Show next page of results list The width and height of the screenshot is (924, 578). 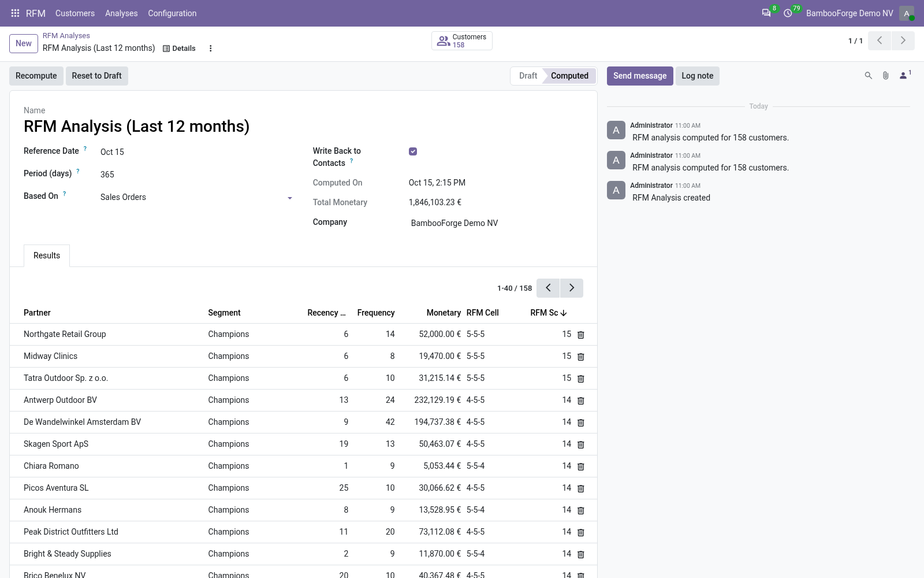[572, 288]
